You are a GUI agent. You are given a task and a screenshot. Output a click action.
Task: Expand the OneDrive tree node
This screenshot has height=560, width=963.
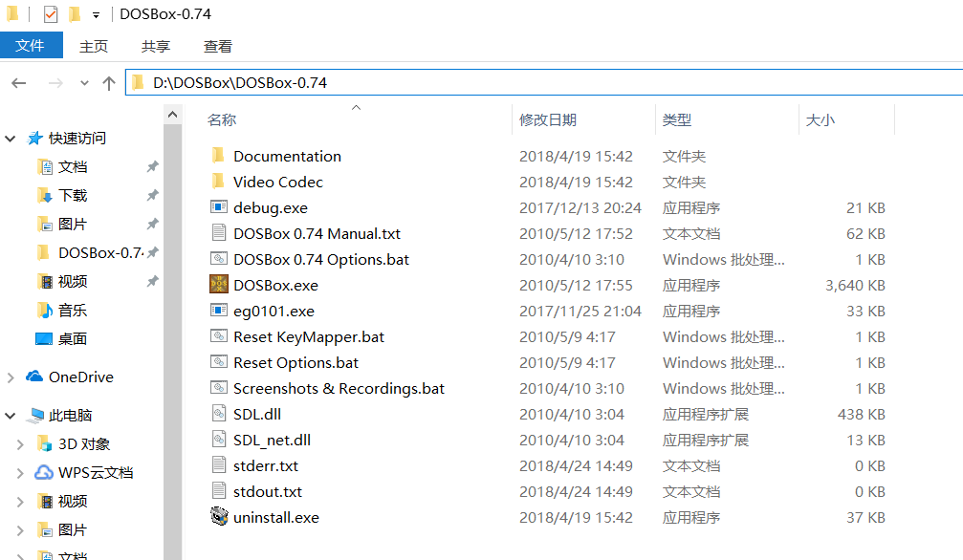tap(10, 377)
